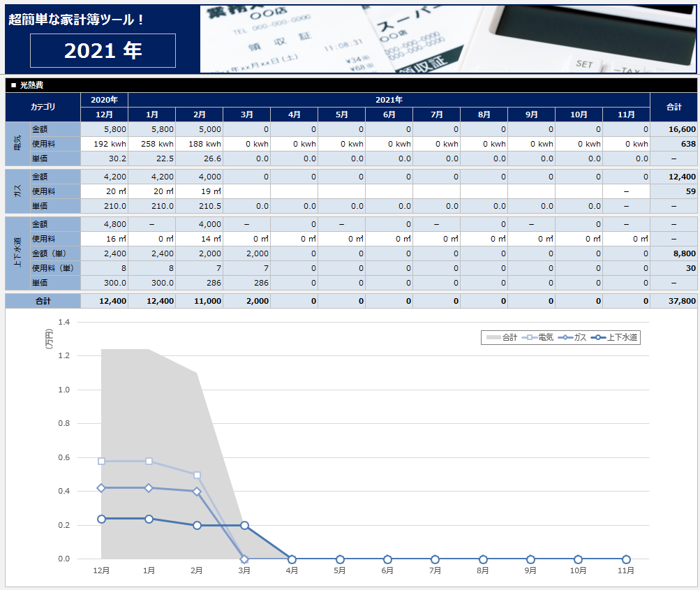Select the 3月 column header in the table
Screen dimensions: 700x590
247,115
